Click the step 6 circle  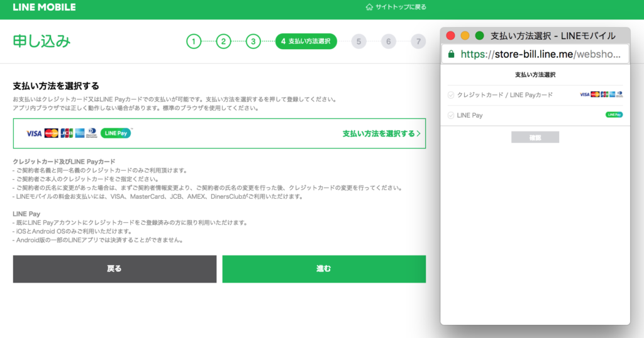[389, 41]
